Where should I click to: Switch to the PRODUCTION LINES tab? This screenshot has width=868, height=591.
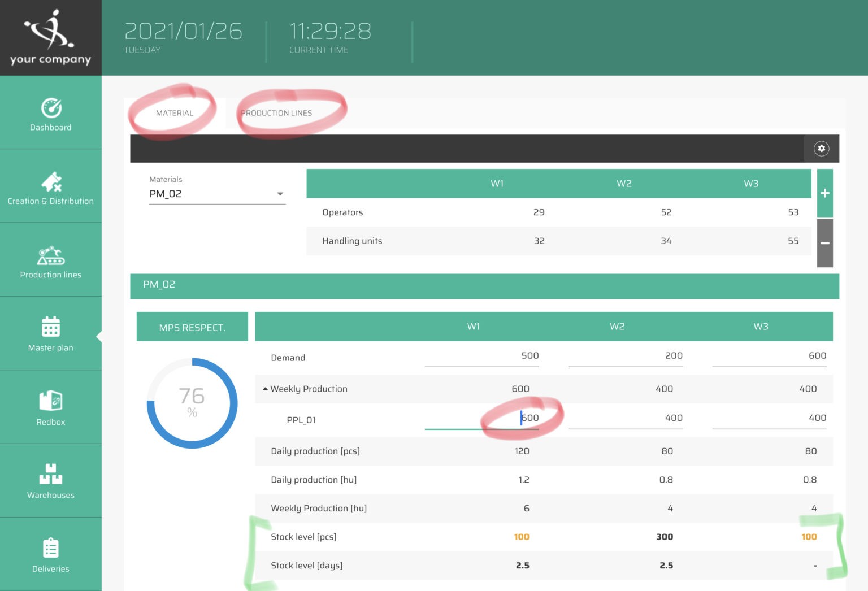click(276, 112)
